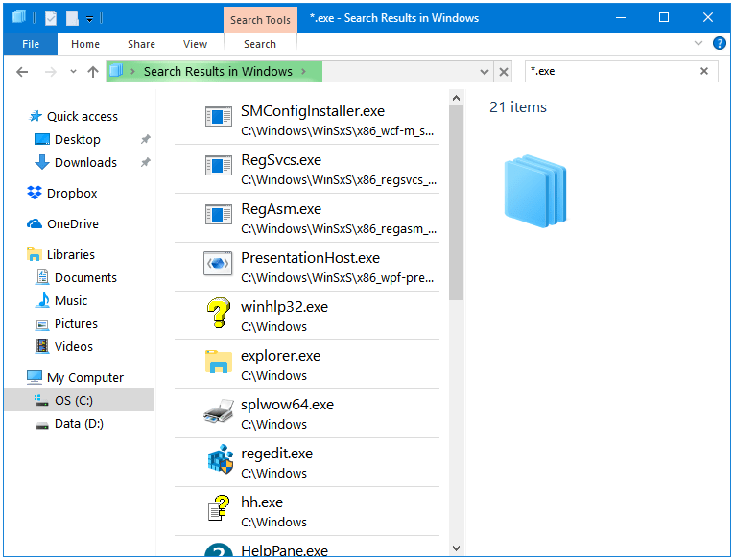Click Search Results in Windows breadcrumb
The width and height of the screenshot is (734, 560).
coord(218,71)
